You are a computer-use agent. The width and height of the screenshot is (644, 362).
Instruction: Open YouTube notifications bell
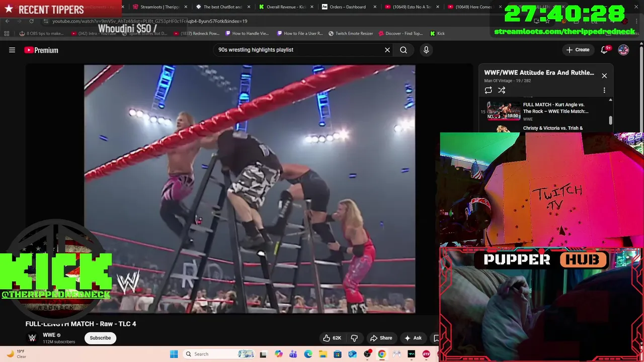605,50
